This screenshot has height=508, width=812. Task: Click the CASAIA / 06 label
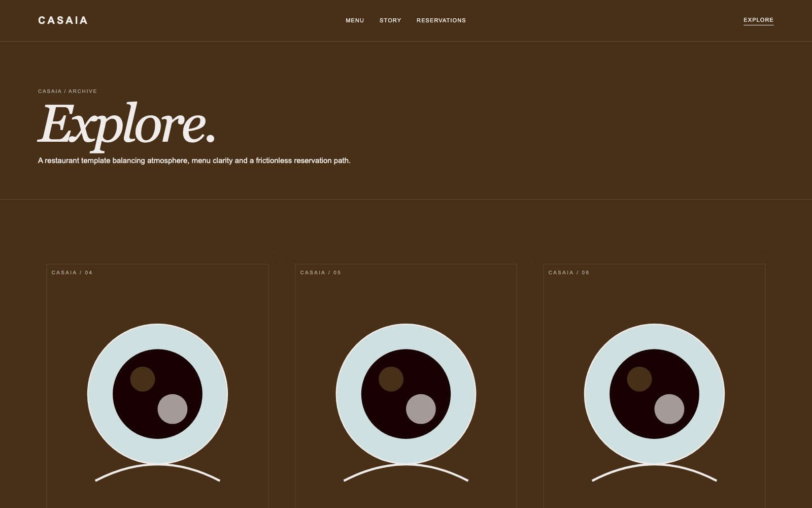[x=569, y=273]
